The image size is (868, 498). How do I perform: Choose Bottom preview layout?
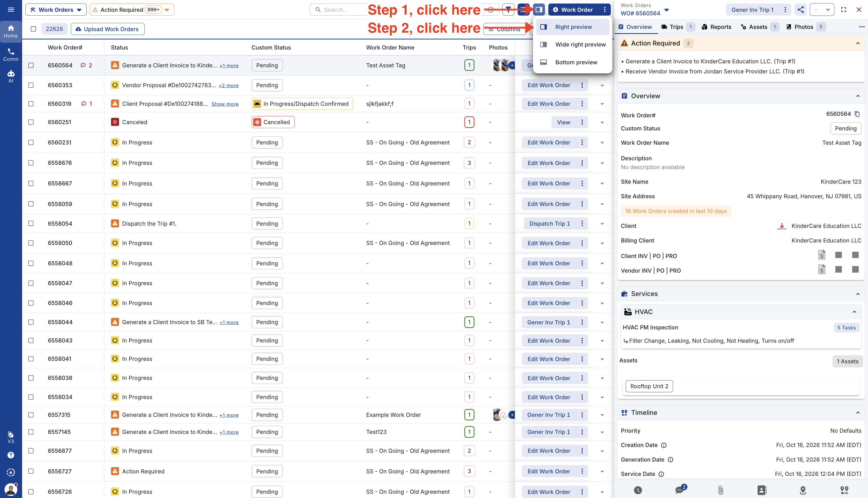pos(573,62)
